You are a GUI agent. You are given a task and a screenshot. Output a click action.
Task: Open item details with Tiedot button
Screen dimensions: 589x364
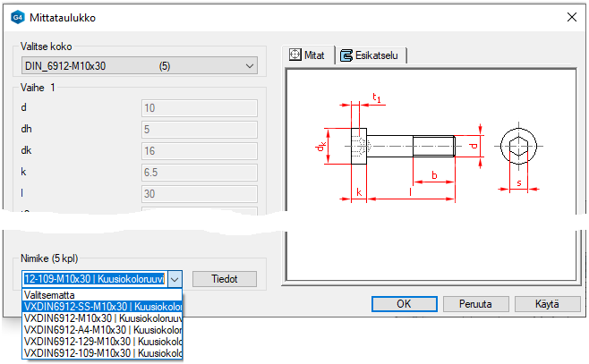(225, 279)
